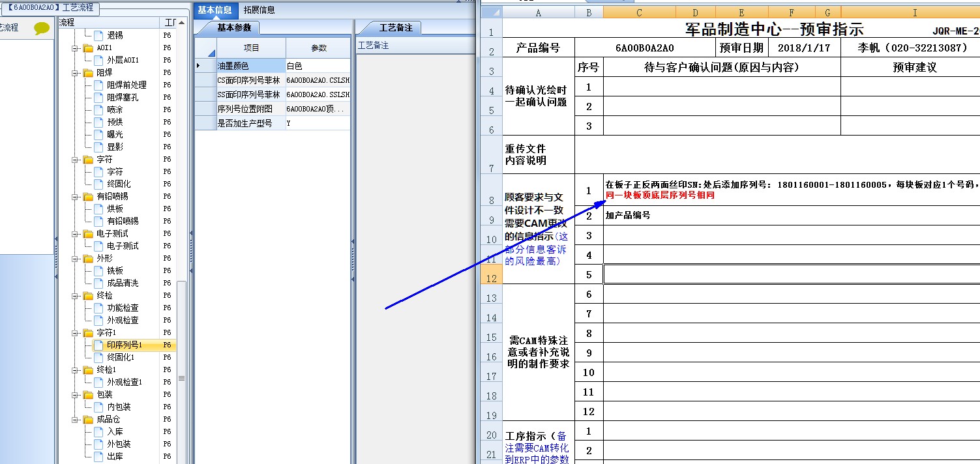Click the document icon beside 曝光
The width and height of the screenshot is (980, 464).
click(98, 134)
